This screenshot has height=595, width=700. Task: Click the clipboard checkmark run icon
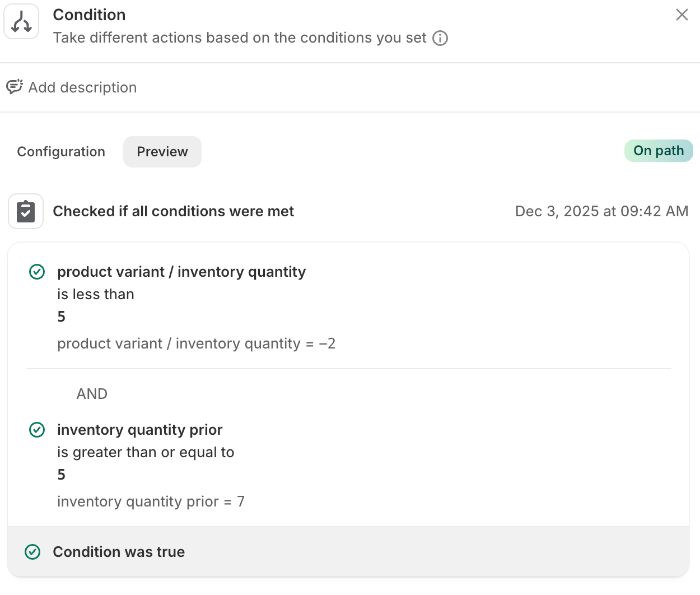pos(25,211)
